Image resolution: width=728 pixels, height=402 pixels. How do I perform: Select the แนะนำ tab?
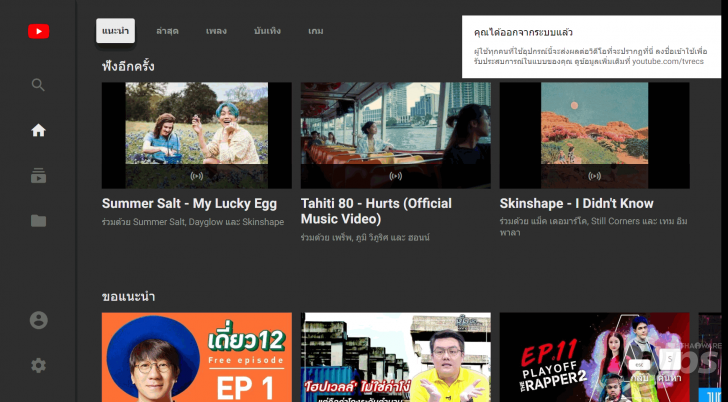click(116, 31)
